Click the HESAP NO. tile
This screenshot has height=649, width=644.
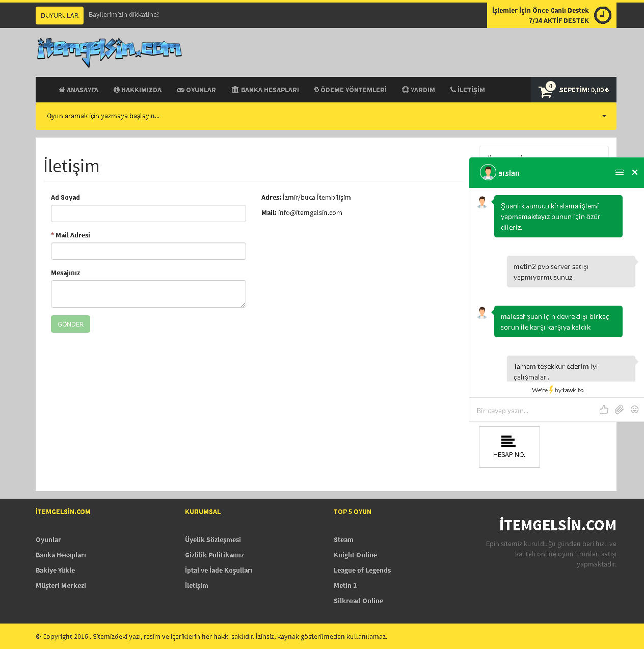pyautogui.click(x=509, y=447)
